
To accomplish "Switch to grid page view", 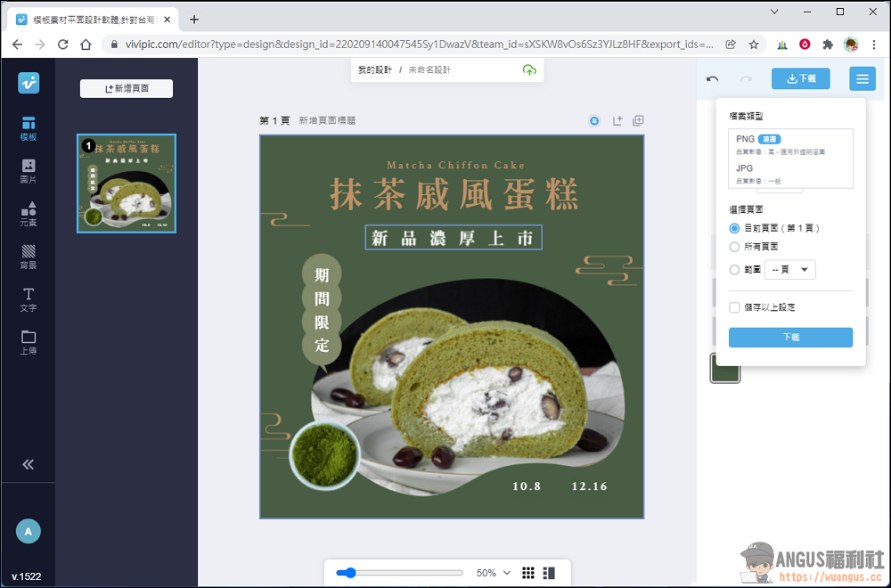I will (527, 573).
